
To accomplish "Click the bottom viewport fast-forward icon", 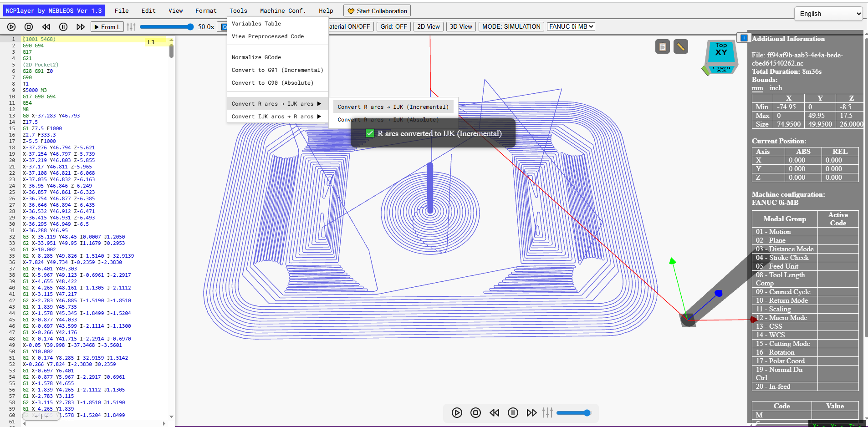I will [531, 412].
